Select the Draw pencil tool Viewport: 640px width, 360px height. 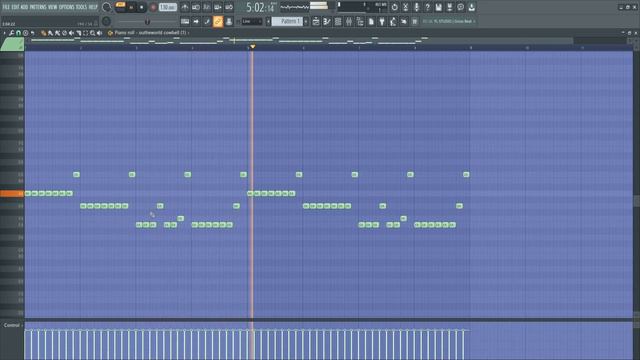click(x=43, y=33)
